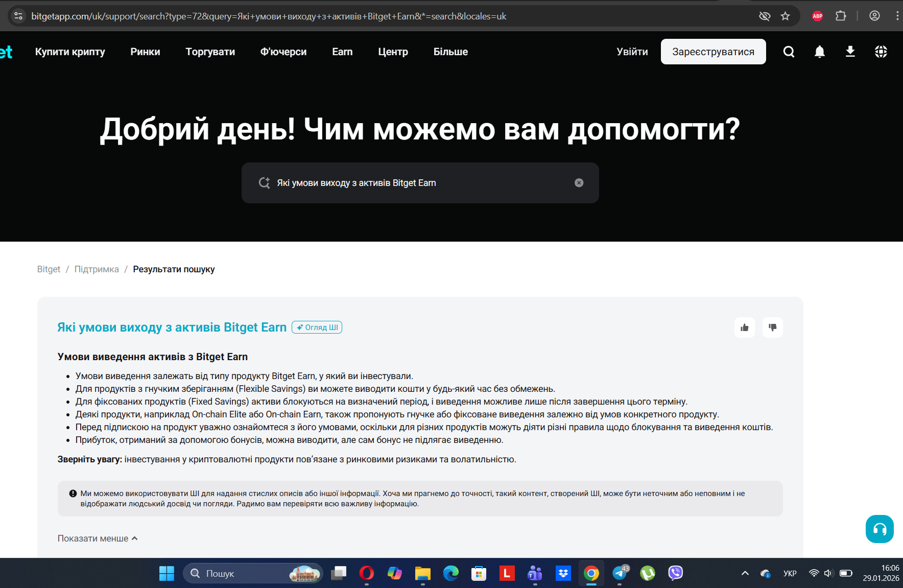
Task: Click the Bitget logo in header
Action: coord(6,52)
